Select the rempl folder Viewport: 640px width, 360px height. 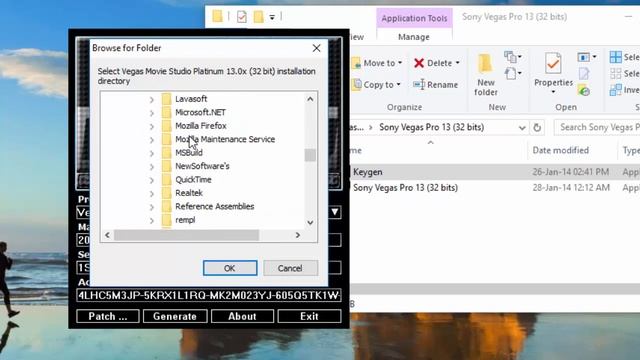point(185,220)
